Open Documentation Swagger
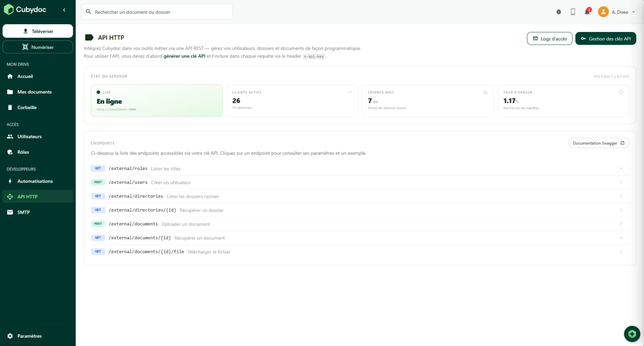This screenshot has width=644, height=346. 599,143
